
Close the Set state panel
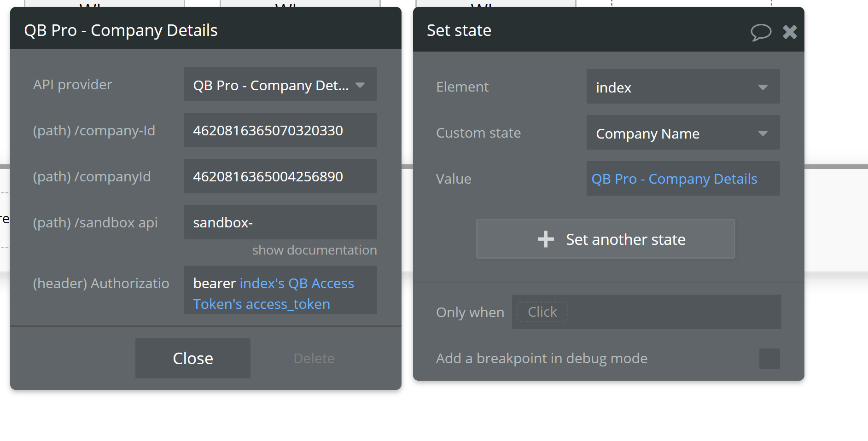(790, 32)
